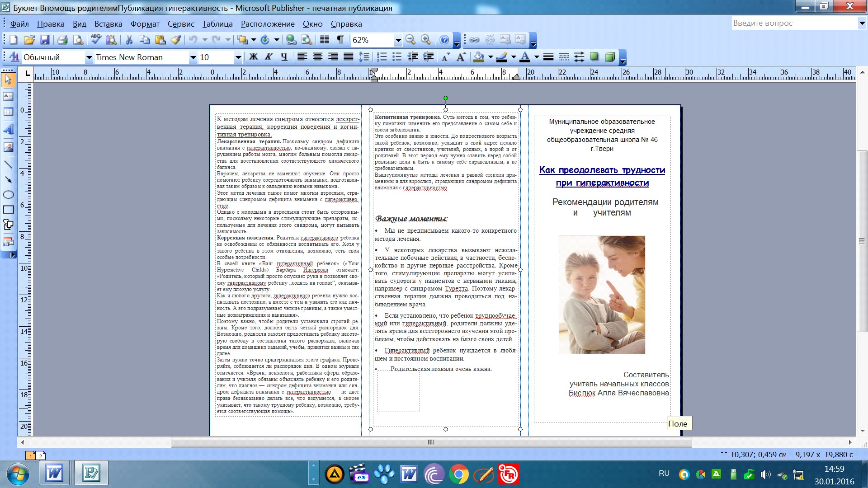Open Print Preview from the toolbar
Viewport: 868px width, 488px height.
(78, 40)
